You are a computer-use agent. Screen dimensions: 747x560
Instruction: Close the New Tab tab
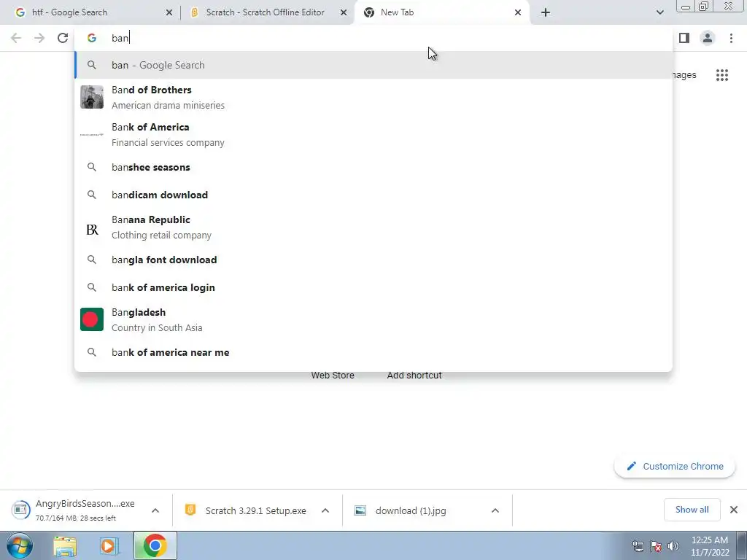pos(518,12)
